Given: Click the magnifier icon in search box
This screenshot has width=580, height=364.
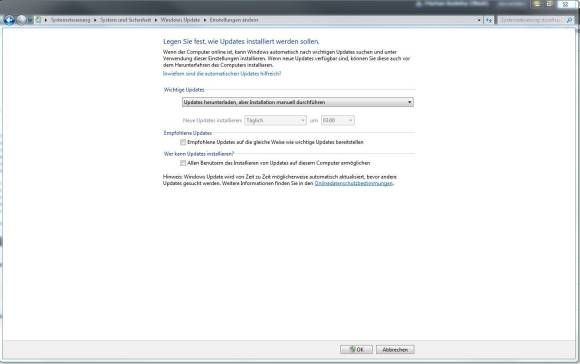Looking at the screenshot, I should coord(569,20).
